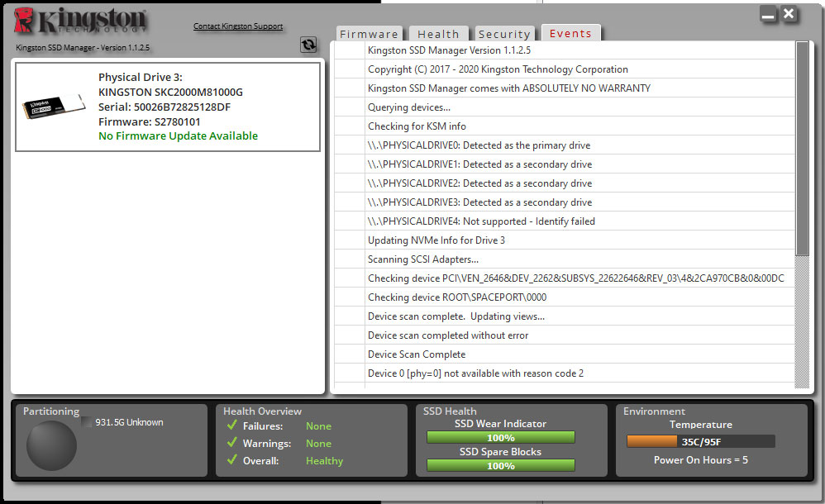Click the 931.5G Unknown legend square
The height and width of the screenshot is (504, 825).
(86, 422)
